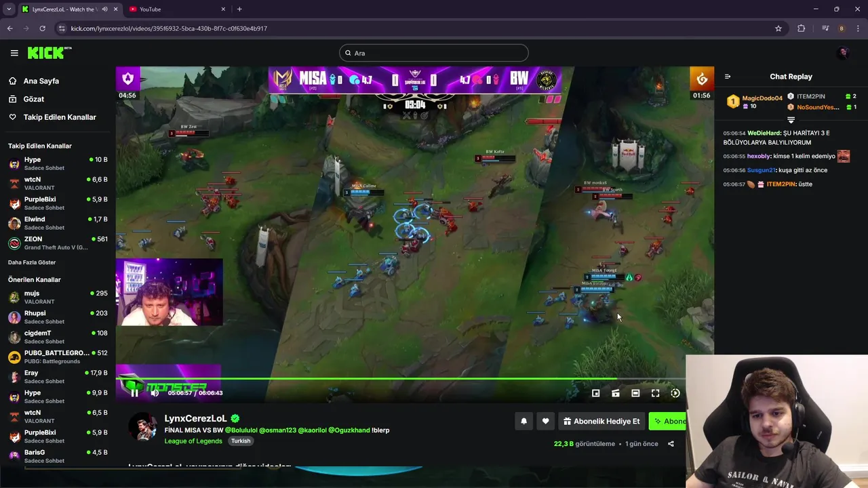
Task: Open the user profile avatar menu
Action: tap(844, 53)
